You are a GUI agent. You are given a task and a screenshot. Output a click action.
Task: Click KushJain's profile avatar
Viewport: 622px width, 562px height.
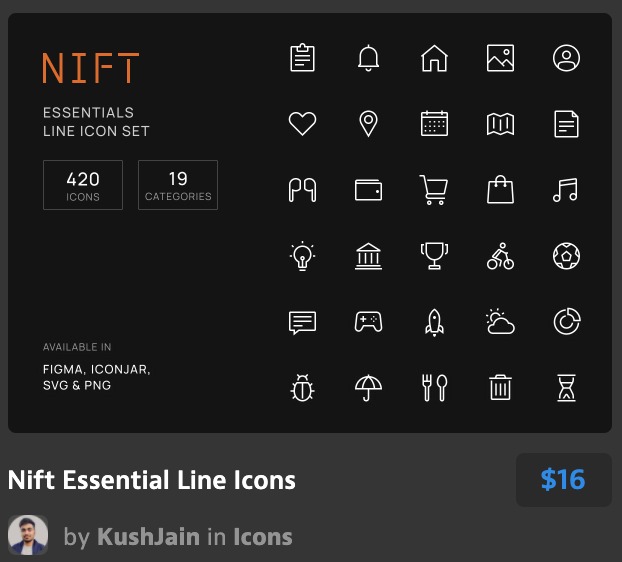[x=28, y=536]
